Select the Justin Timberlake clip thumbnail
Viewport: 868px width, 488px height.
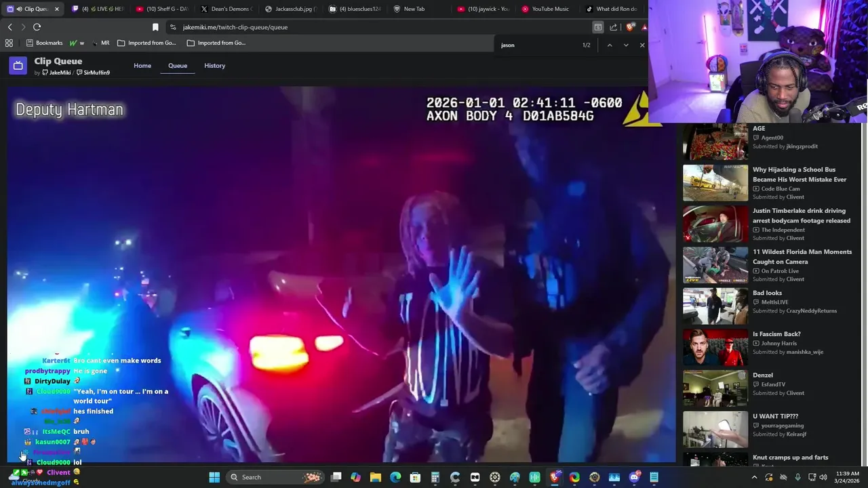click(715, 224)
